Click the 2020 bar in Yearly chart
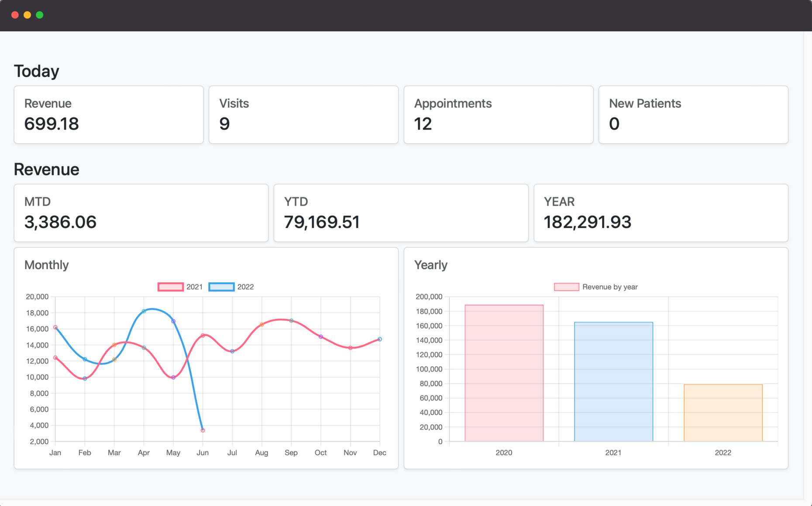This screenshot has height=506, width=812. [x=504, y=373]
